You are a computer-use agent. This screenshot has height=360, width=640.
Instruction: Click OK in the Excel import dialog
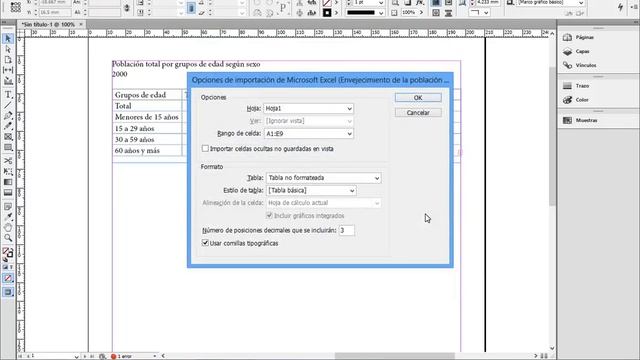tap(418, 98)
